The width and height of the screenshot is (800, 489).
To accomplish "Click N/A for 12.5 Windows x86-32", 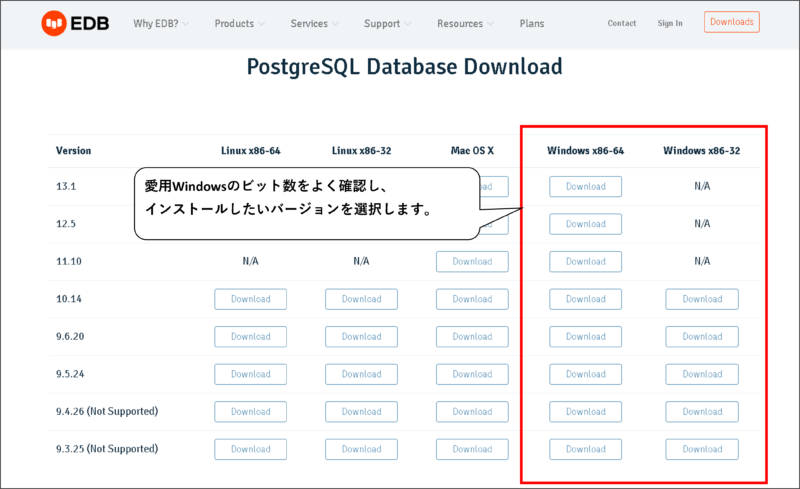I will [702, 224].
